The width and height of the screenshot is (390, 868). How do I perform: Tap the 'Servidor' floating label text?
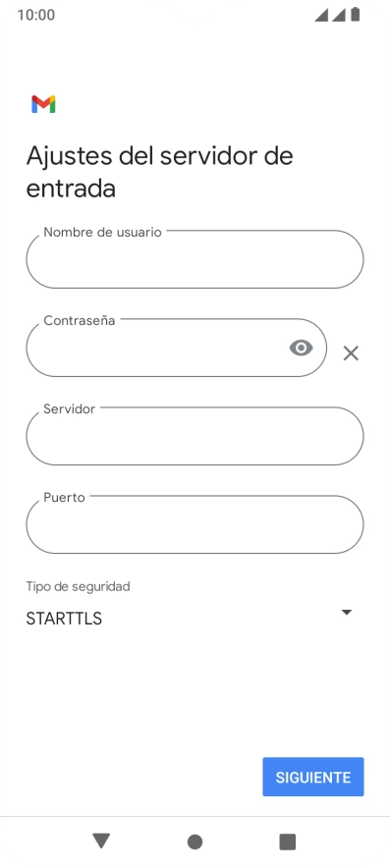click(70, 409)
